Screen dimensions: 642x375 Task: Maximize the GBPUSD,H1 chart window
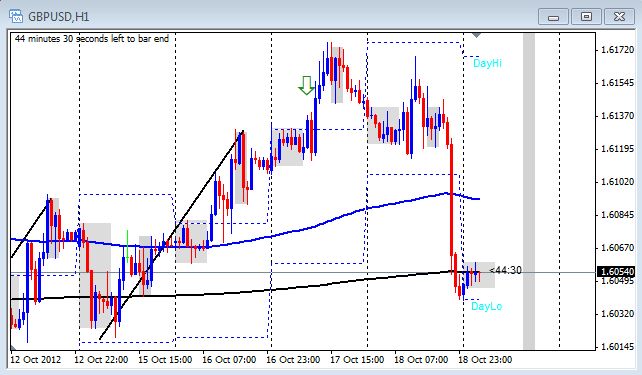pyautogui.click(x=586, y=17)
